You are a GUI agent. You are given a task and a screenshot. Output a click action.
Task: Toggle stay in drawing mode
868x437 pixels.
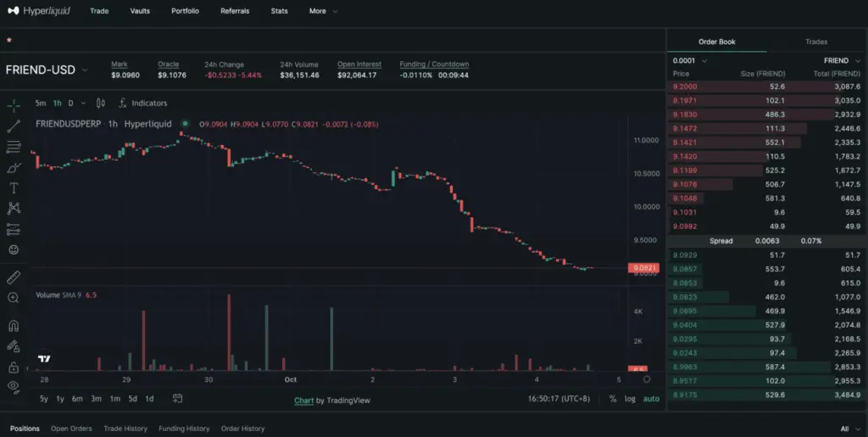click(14, 346)
